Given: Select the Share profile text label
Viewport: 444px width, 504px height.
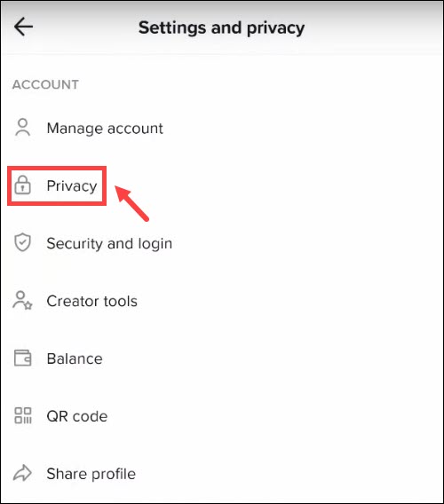Looking at the screenshot, I should (91, 474).
